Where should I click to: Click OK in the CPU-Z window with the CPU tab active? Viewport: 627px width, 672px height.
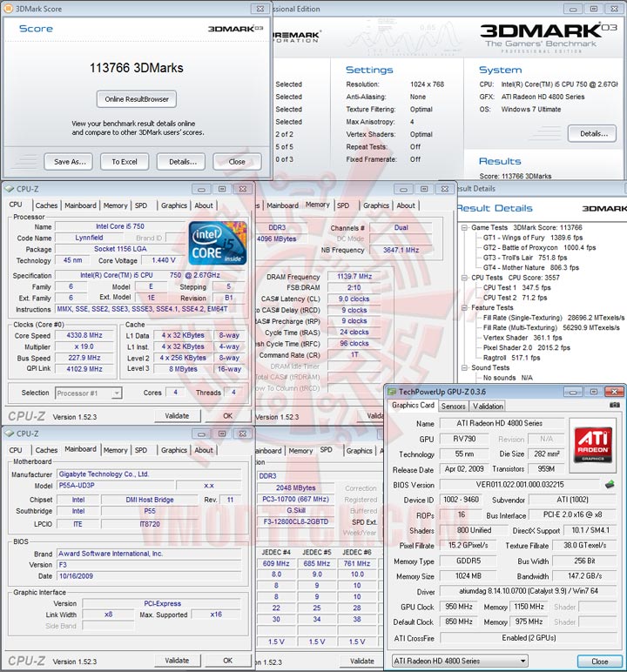tap(228, 416)
